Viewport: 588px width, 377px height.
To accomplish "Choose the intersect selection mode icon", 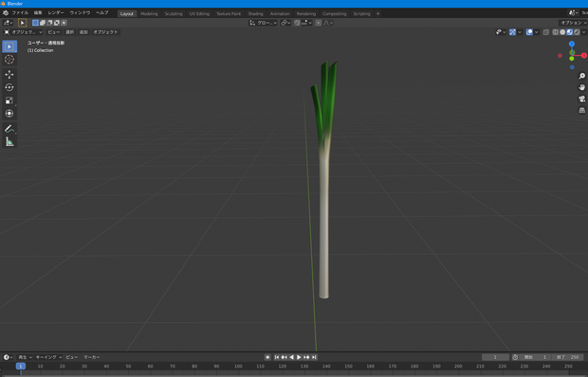I will (x=64, y=23).
